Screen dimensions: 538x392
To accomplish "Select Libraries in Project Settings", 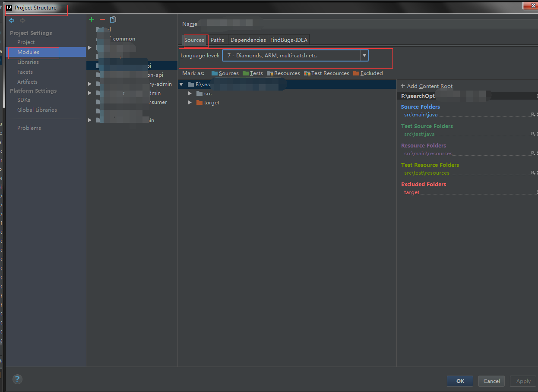I will tap(28, 62).
